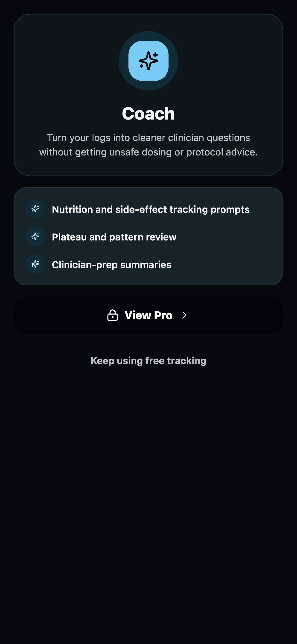This screenshot has height=644, width=297.
Task: Click sparkle icon beside Clinician-prep summaries
Action: pyautogui.click(x=35, y=264)
